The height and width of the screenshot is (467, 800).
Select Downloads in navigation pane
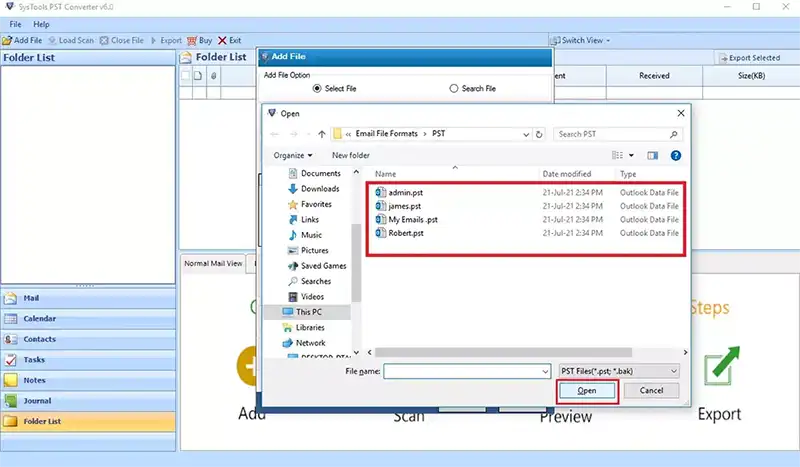[314, 189]
